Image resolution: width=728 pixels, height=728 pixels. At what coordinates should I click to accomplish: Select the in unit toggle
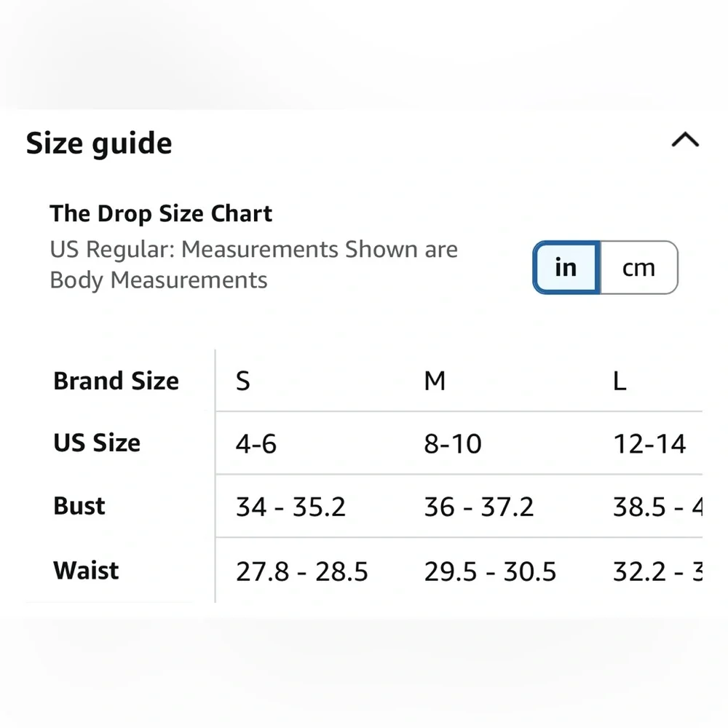(x=566, y=267)
